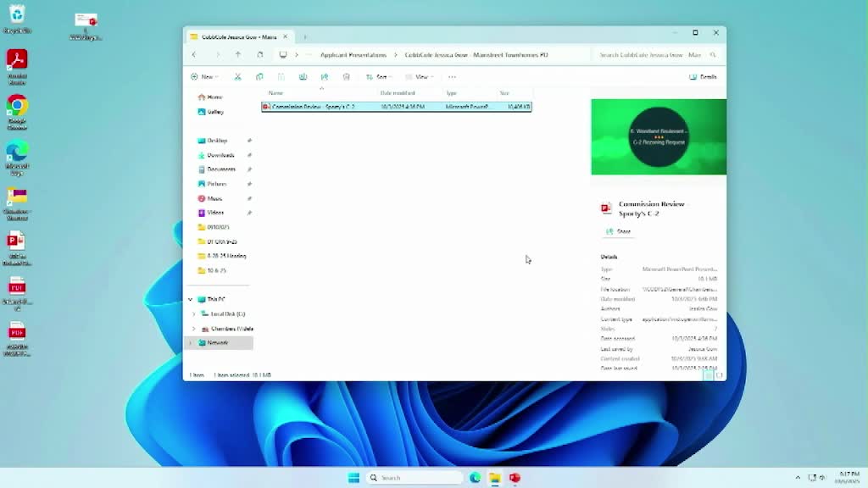
Task: Click the PC icon in address bar
Action: [283, 55]
